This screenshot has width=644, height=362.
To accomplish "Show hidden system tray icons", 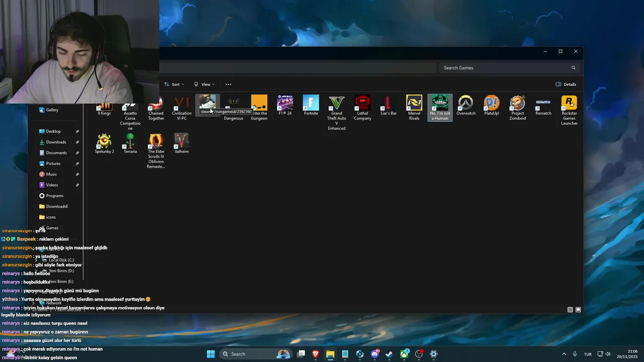I will point(564,354).
